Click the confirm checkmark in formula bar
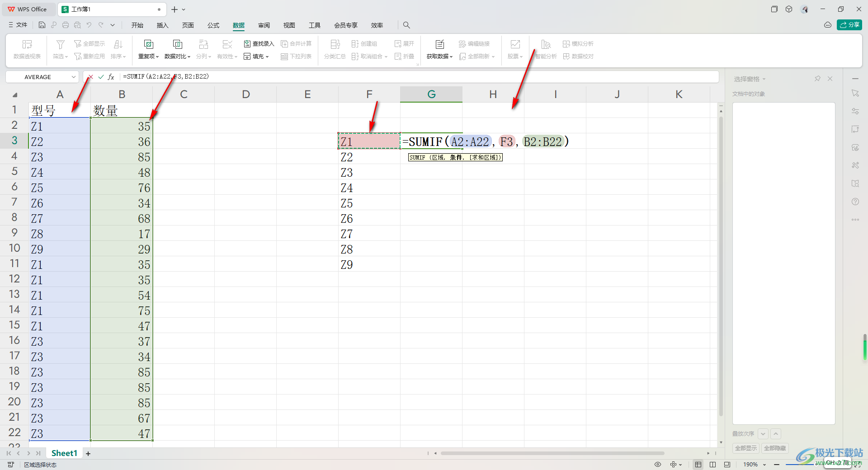The height and width of the screenshot is (470, 868). tap(101, 77)
